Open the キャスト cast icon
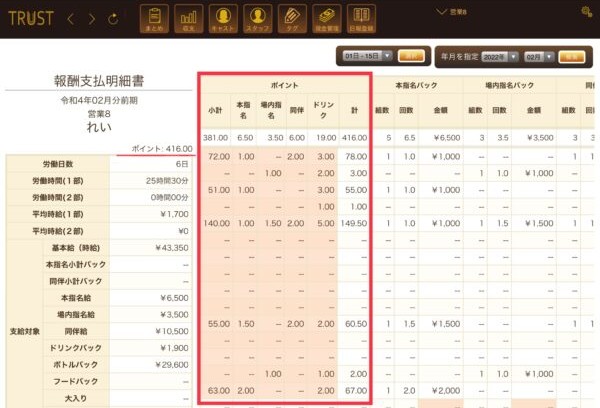 pos(222,18)
